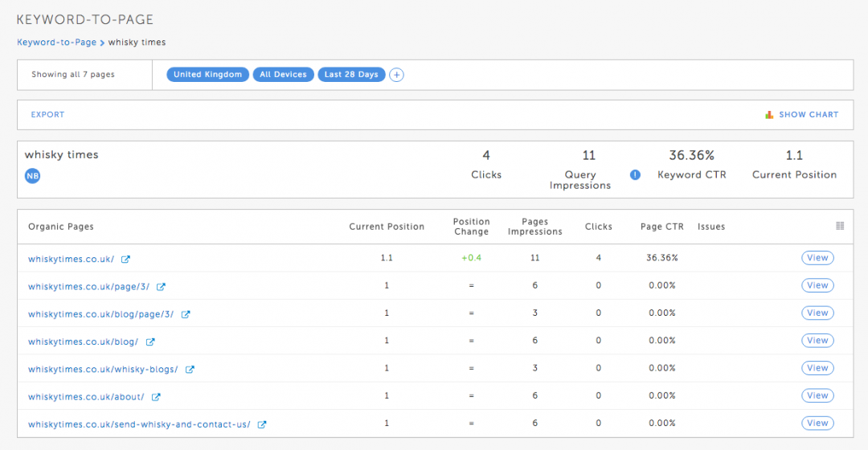Sort by Organic Pages column header
The height and width of the screenshot is (450, 868).
pyautogui.click(x=61, y=227)
